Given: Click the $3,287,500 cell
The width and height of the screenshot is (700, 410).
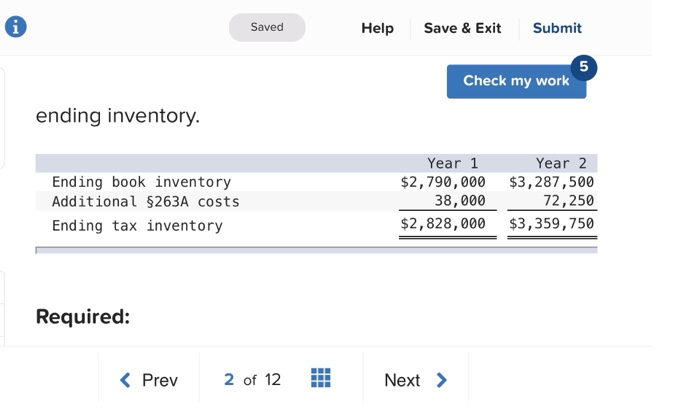Looking at the screenshot, I should tap(551, 182).
